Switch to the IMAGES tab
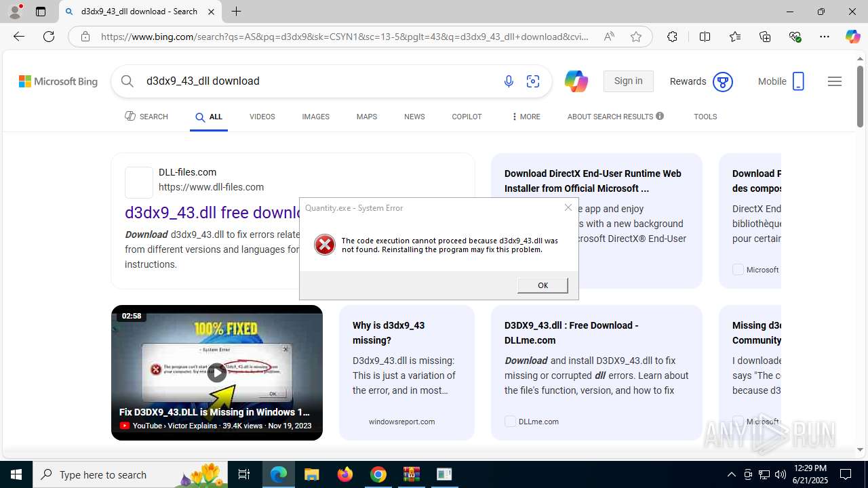Image resolution: width=868 pixels, height=488 pixels. (x=315, y=117)
